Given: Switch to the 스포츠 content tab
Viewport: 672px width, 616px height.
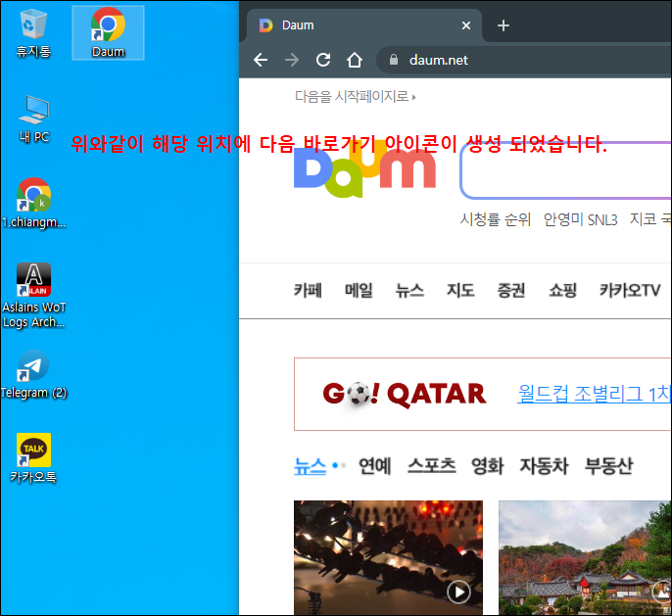Looking at the screenshot, I should [x=432, y=466].
